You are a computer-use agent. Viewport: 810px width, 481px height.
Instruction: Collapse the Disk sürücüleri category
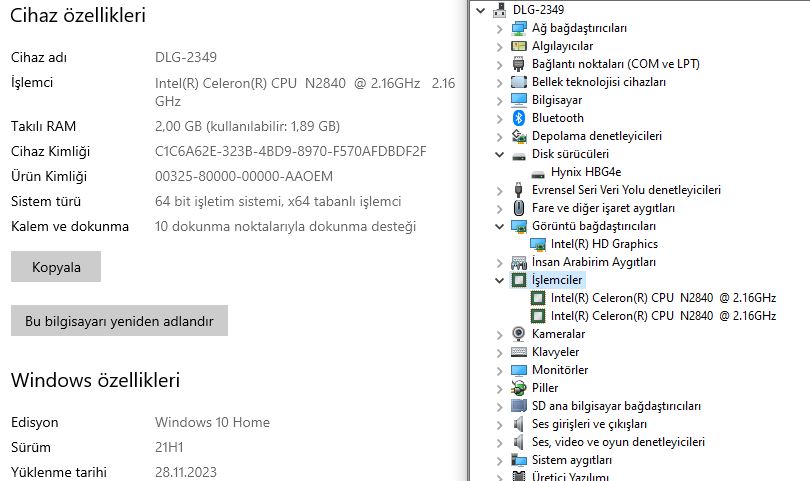click(500, 154)
